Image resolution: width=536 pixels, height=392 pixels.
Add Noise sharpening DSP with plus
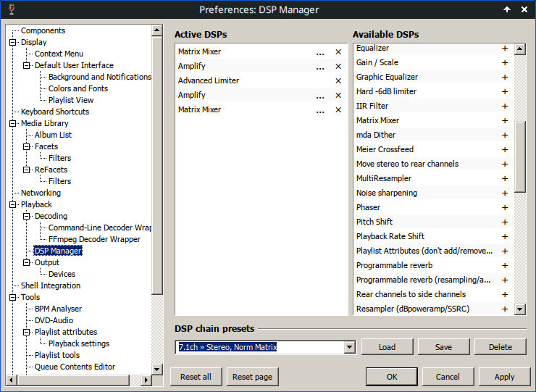tap(505, 193)
